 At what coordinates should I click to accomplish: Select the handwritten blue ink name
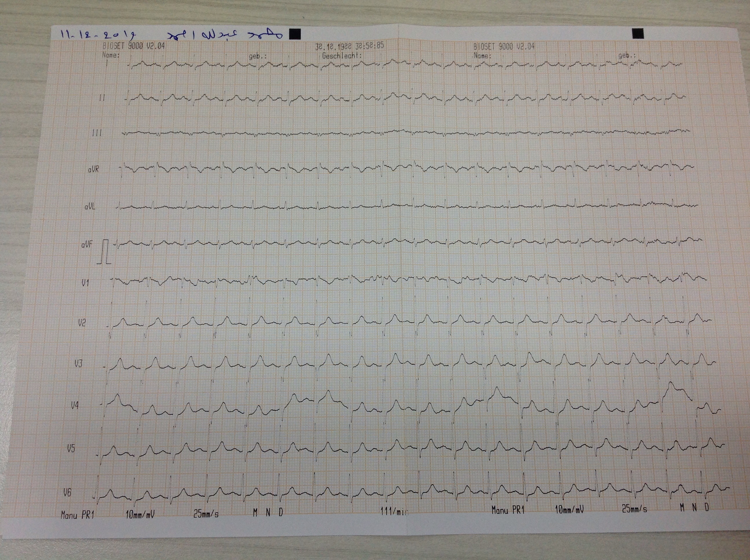[225, 35]
